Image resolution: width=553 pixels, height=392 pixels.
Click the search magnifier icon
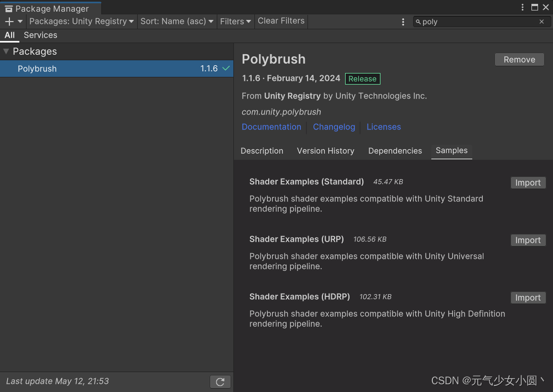click(x=418, y=22)
